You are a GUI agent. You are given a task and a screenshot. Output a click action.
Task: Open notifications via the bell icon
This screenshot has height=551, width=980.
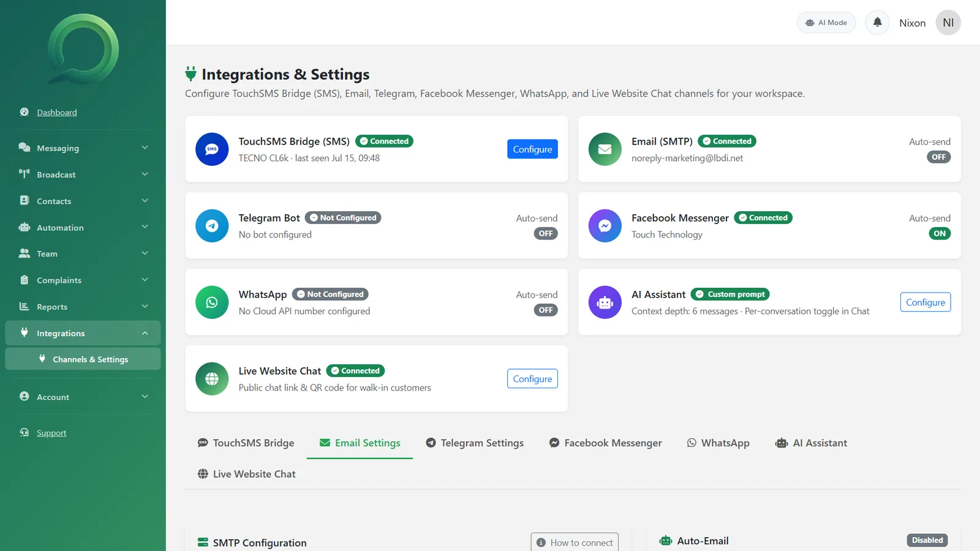pyautogui.click(x=877, y=23)
